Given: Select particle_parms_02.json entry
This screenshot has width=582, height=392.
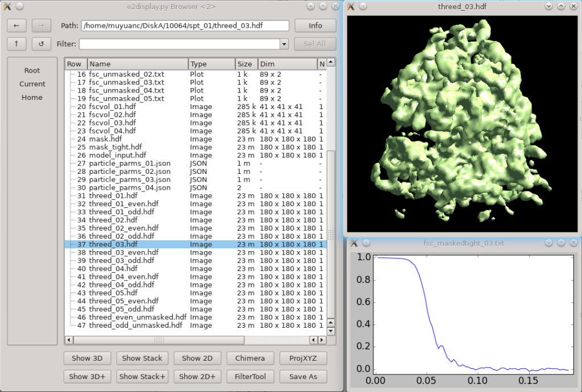Looking at the screenshot, I should [130, 172].
